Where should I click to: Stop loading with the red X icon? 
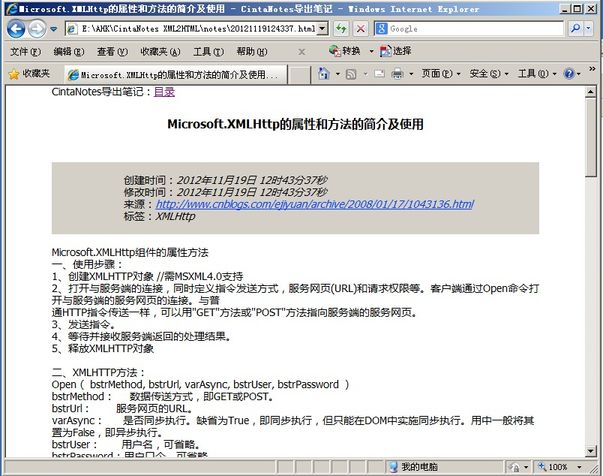point(360,29)
